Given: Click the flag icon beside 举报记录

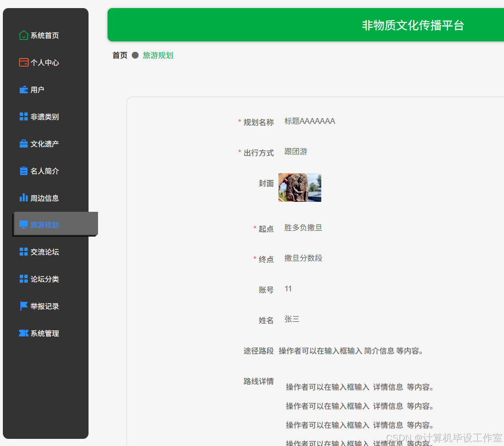Looking at the screenshot, I should pos(23,306).
